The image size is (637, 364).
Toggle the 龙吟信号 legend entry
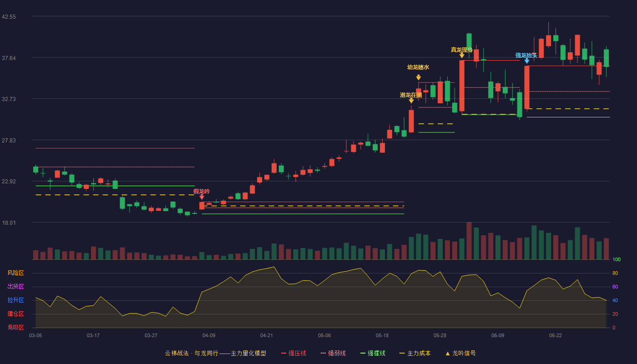point(460,353)
